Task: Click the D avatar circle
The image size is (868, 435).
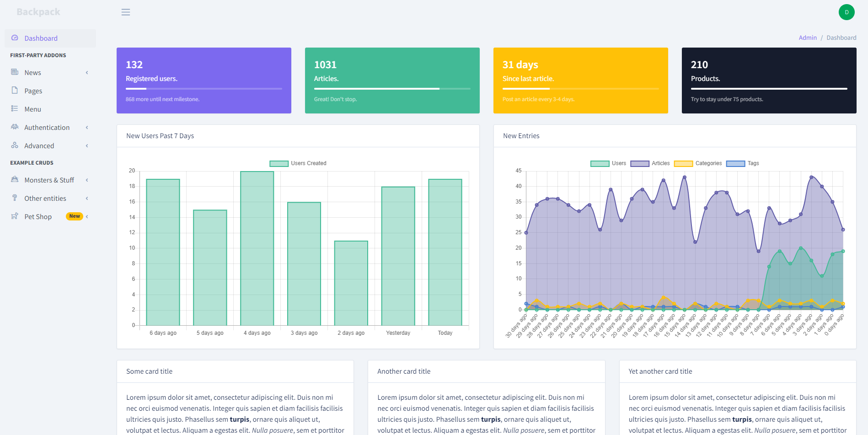Action: tap(847, 12)
